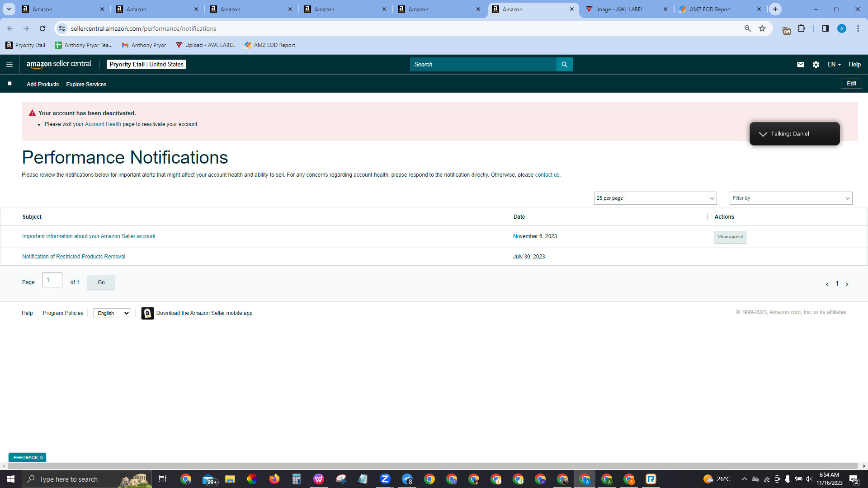Click the Pryority Etail account switcher

coord(146,65)
